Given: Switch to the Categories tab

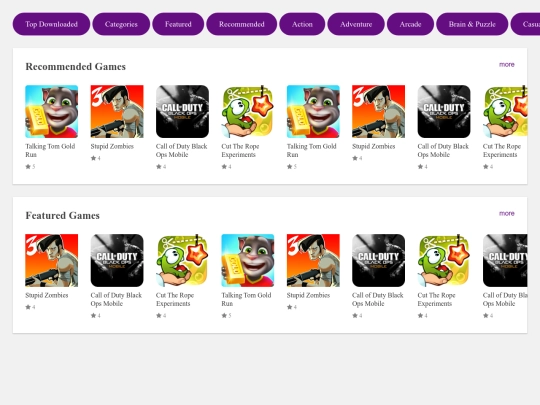Looking at the screenshot, I should [x=121, y=24].
